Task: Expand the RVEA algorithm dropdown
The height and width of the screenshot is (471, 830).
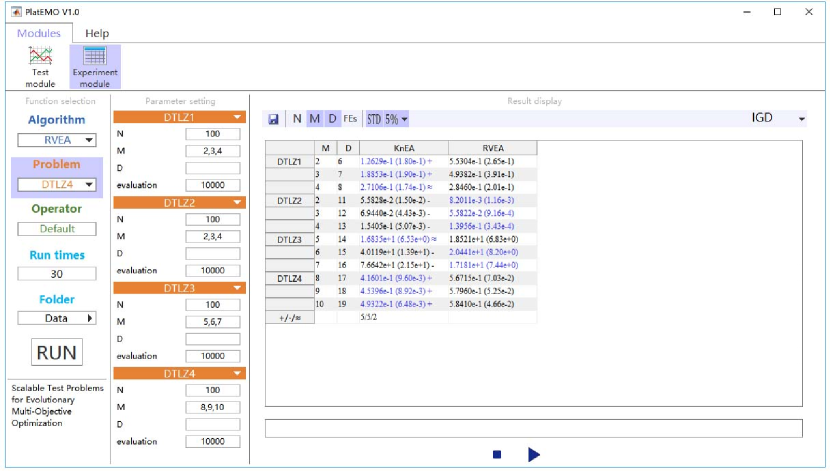Action: pyautogui.click(x=56, y=140)
